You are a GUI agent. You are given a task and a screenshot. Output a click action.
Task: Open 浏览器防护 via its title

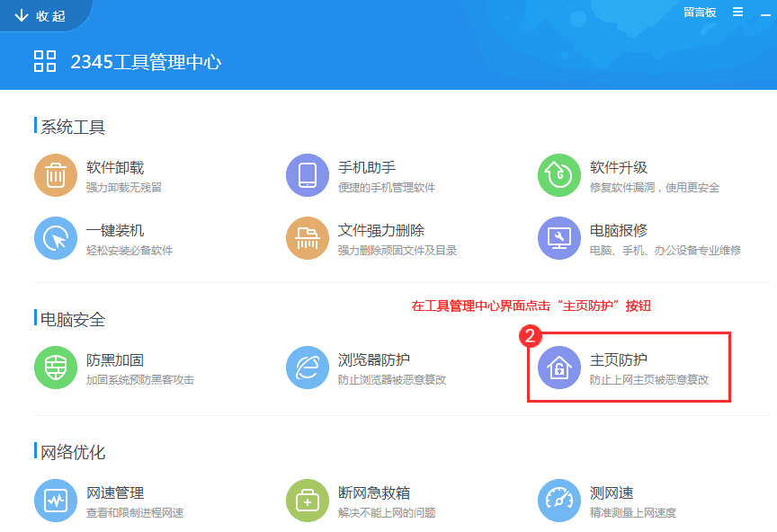click(x=373, y=359)
